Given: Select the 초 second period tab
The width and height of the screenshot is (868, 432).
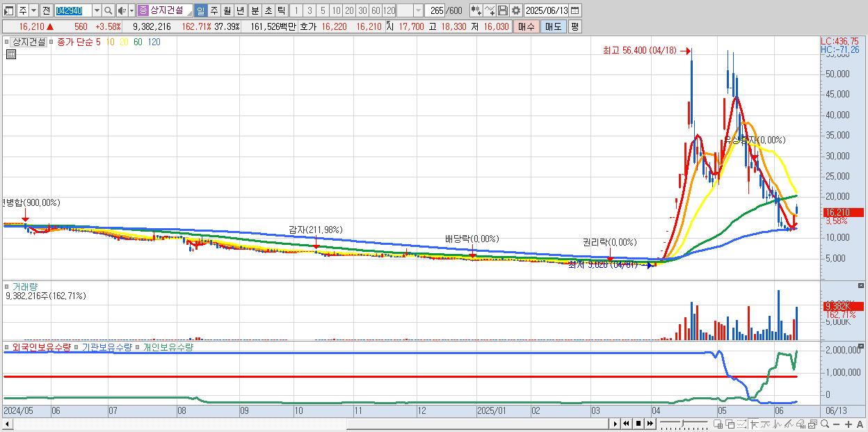Looking at the screenshot, I should pos(268,10).
